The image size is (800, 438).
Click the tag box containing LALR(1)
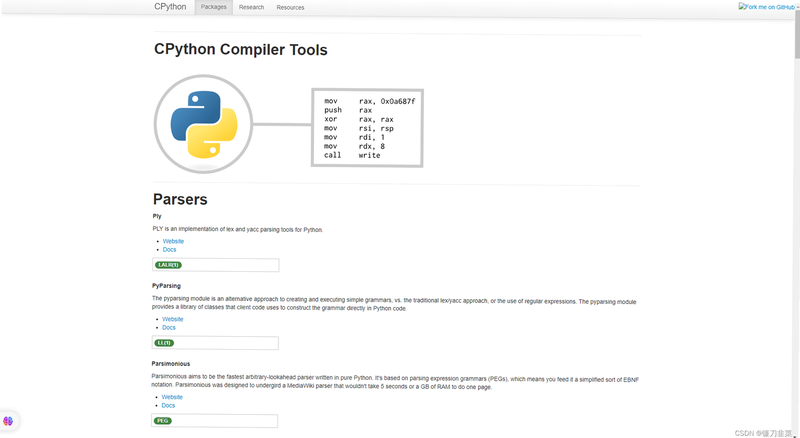pos(216,265)
